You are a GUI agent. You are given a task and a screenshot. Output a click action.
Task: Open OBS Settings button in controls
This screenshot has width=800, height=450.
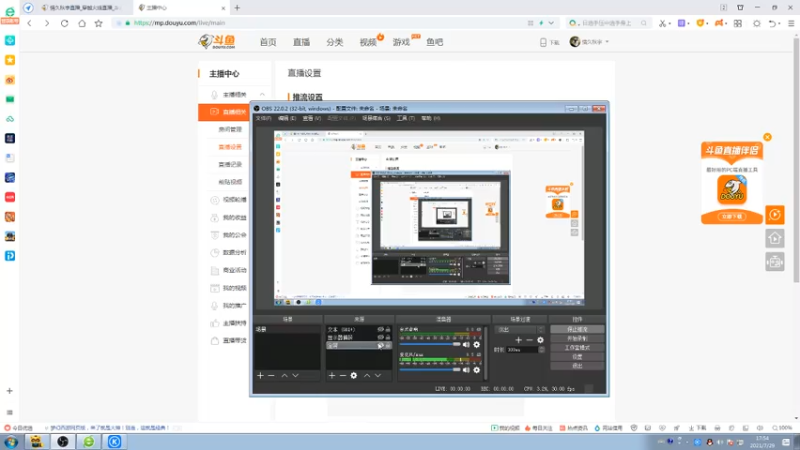(577, 357)
